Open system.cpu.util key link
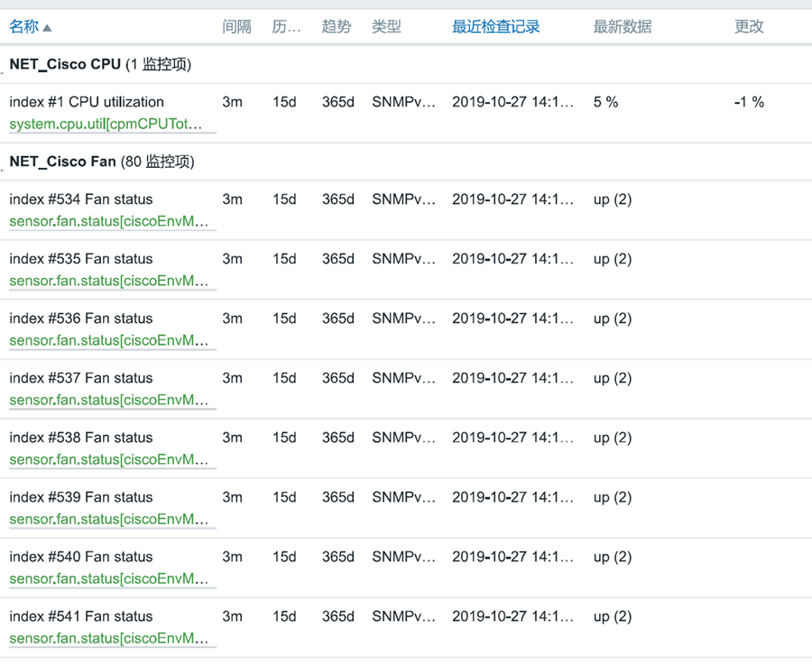 106,125
